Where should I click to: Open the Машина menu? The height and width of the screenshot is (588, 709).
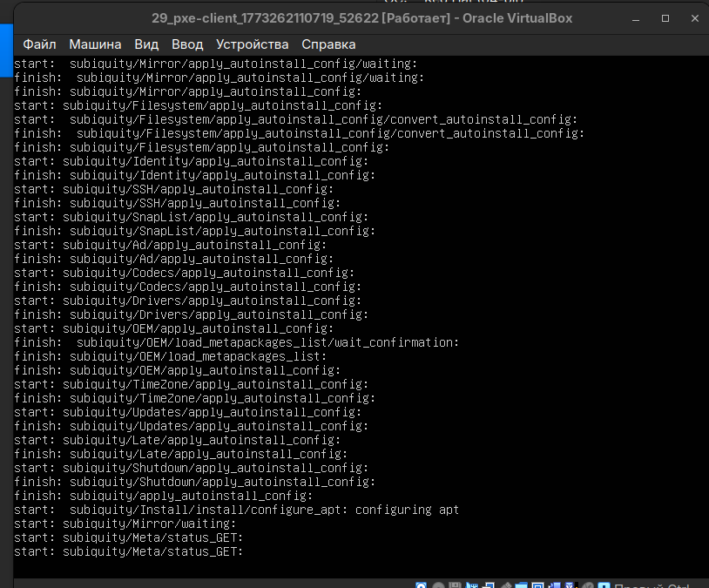point(95,44)
